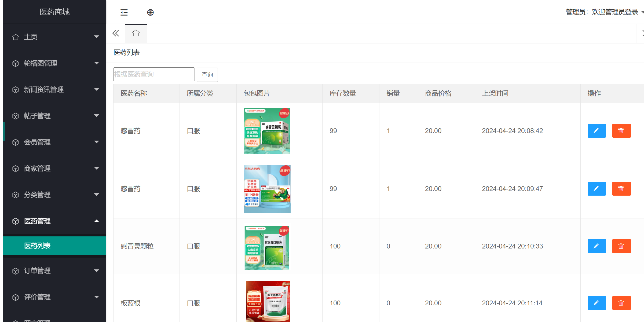Click the 感冒灵颗粒 product thumbnail image
The height and width of the screenshot is (322, 644).
point(267,247)
